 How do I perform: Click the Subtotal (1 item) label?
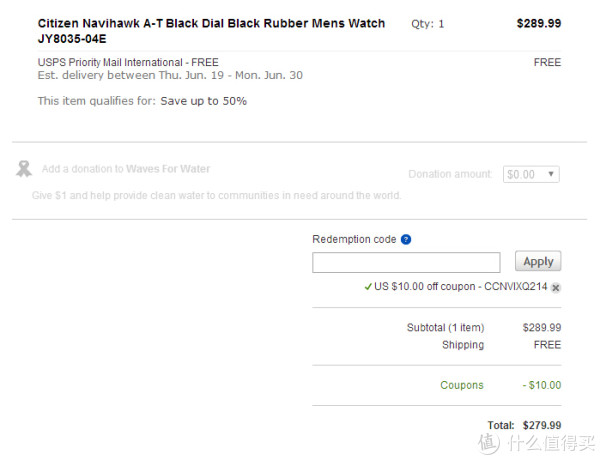(445, 328)
